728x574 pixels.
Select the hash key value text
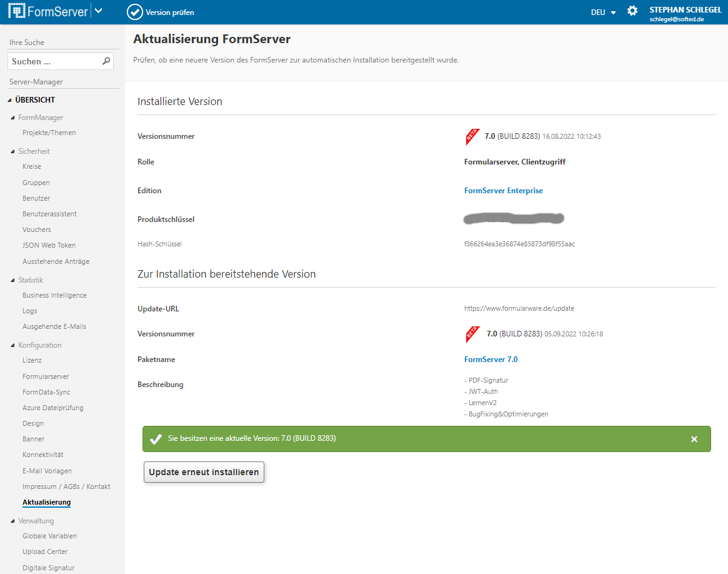519,244
